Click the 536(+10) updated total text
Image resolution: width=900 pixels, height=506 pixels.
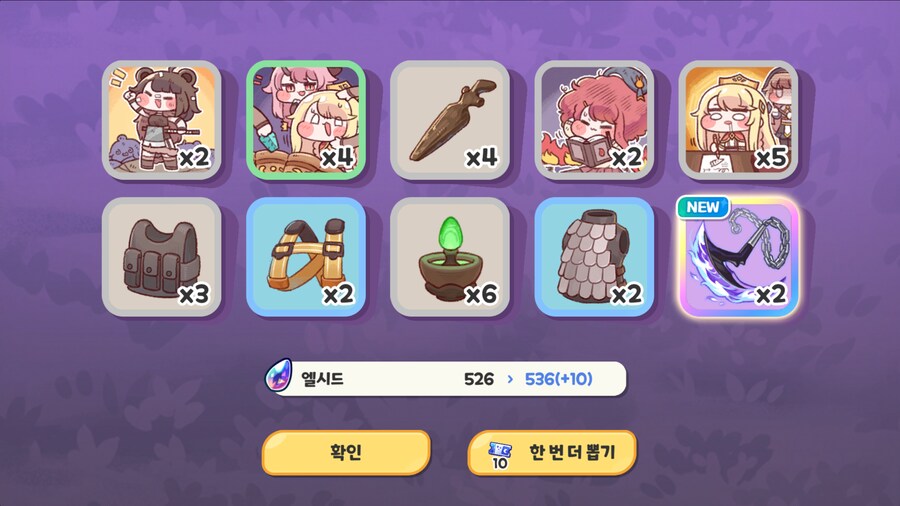point(558,379)
